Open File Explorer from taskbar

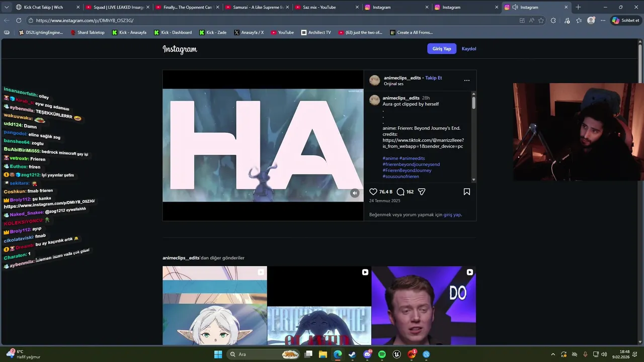click(323, 354)
